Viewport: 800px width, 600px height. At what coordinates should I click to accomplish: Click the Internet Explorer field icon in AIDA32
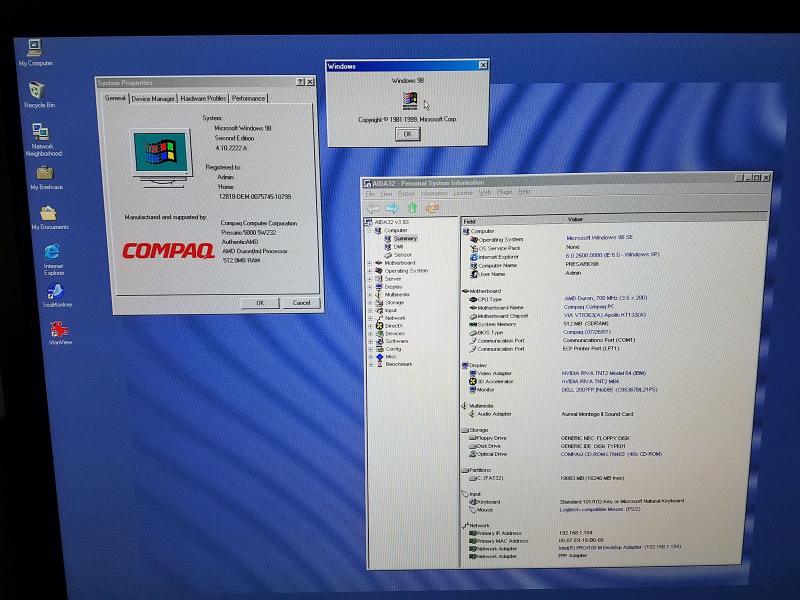(x=474, y=257)
